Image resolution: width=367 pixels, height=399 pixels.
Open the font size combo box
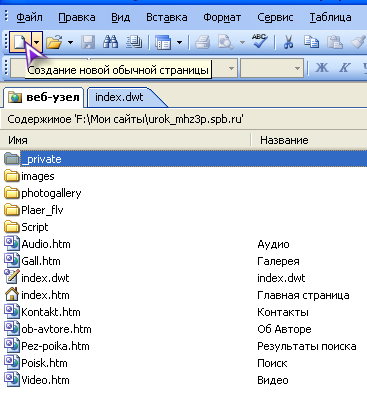click(272, 69)
